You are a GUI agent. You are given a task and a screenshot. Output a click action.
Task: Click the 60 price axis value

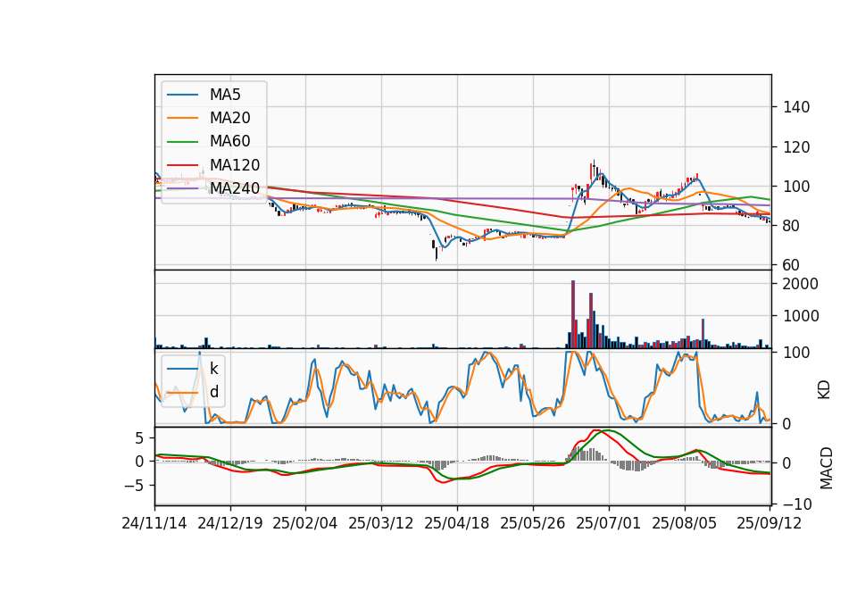[x=792, y=265]
